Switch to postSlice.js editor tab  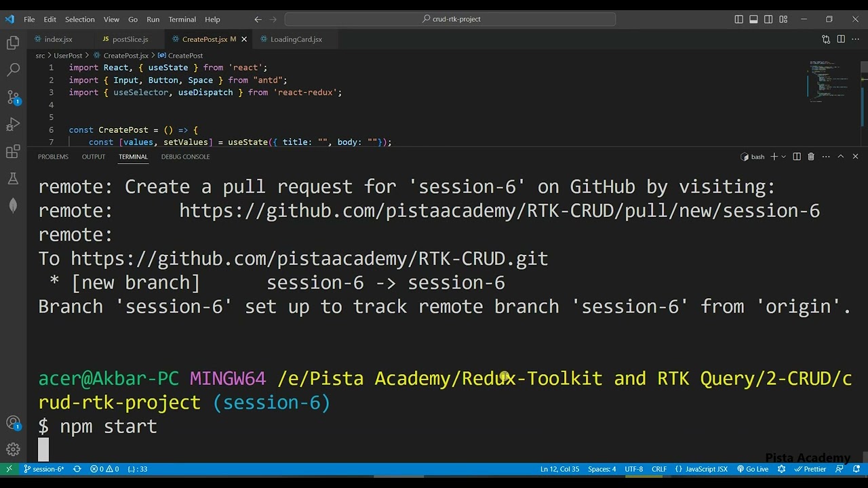[x=130, y=39]
